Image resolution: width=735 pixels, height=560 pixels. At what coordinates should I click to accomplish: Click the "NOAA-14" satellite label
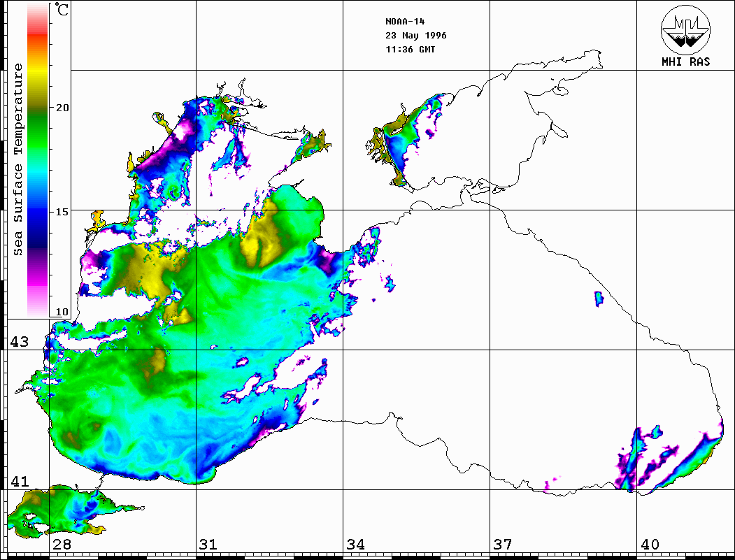click(405, 22)
